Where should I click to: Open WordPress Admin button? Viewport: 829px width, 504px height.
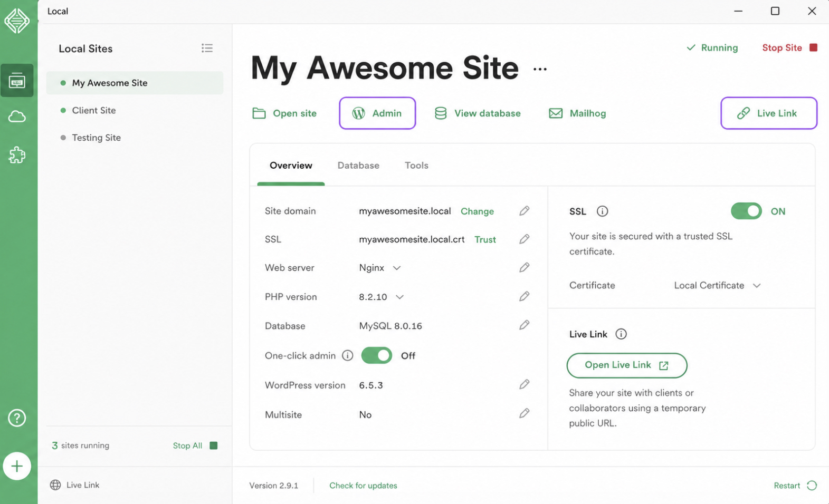pyautogui.click(x=377, y=113)
